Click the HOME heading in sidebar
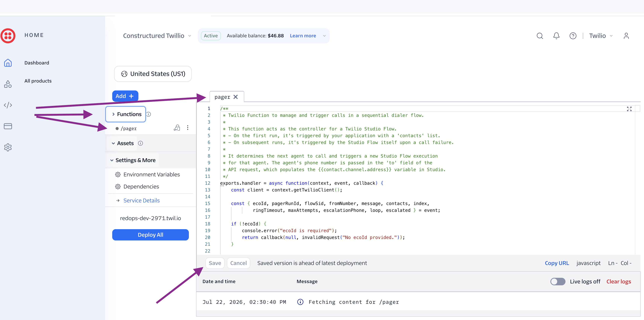The image size is (644, 320). pos(34,35)
